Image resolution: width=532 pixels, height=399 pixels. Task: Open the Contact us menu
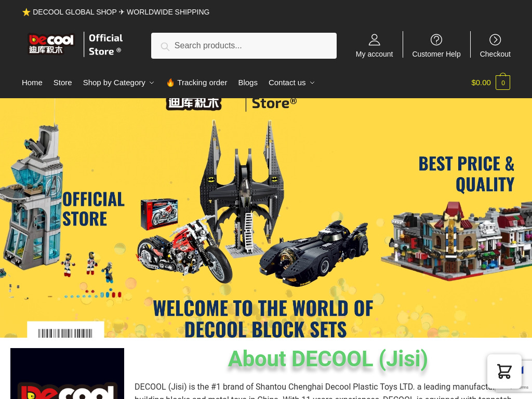(287, 83)
